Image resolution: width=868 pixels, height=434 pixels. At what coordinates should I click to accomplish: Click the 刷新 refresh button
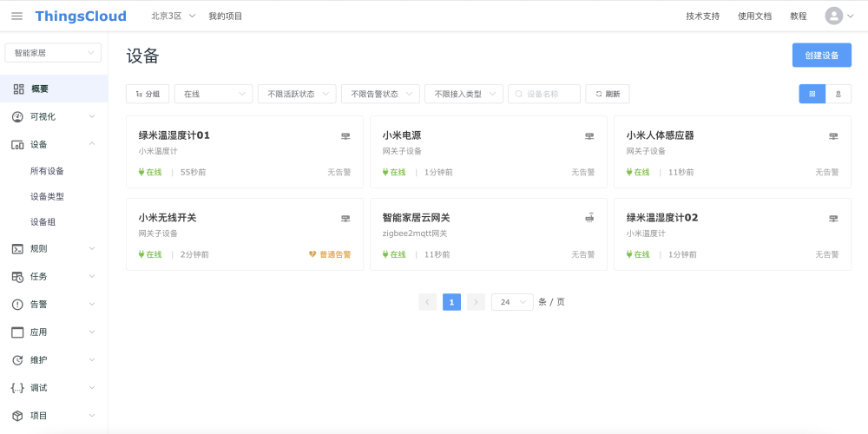tap(608, 94)
